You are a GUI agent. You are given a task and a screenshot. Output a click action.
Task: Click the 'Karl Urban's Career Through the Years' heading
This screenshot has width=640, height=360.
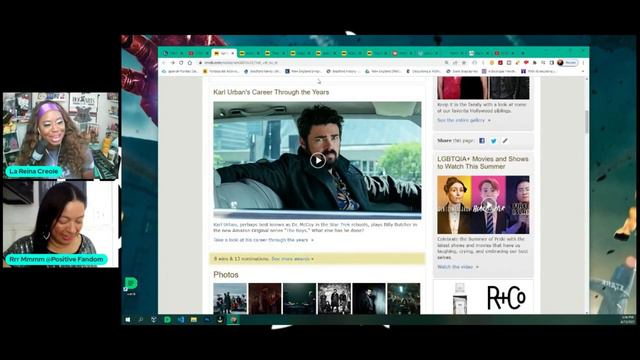pos(271,92)
